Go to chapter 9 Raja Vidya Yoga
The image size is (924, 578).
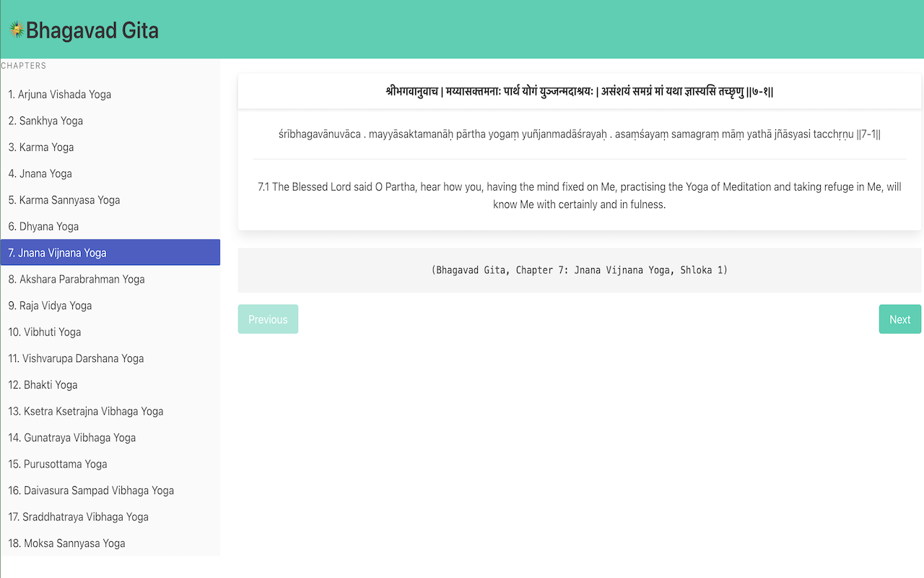coord(110,306)
